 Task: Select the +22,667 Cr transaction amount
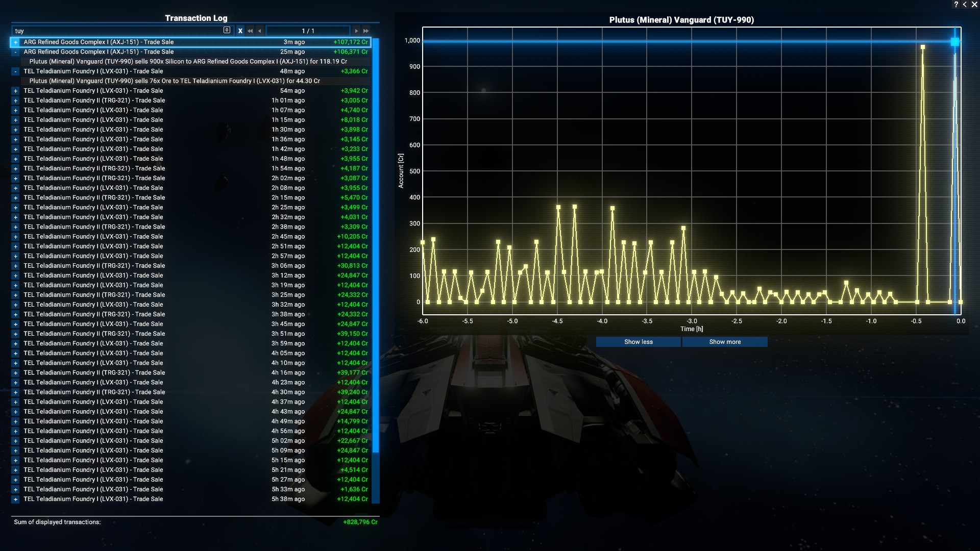(x=352, y=441)
